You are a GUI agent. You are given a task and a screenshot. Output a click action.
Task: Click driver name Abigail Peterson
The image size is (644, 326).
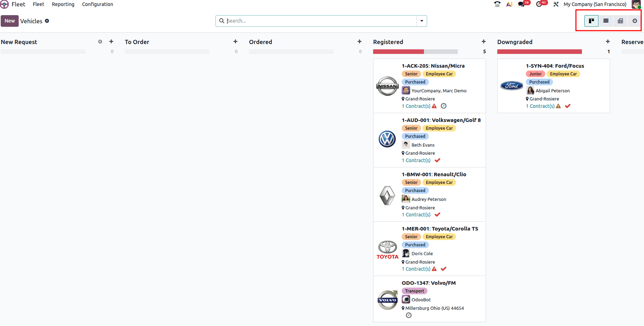tap(553, 91)
